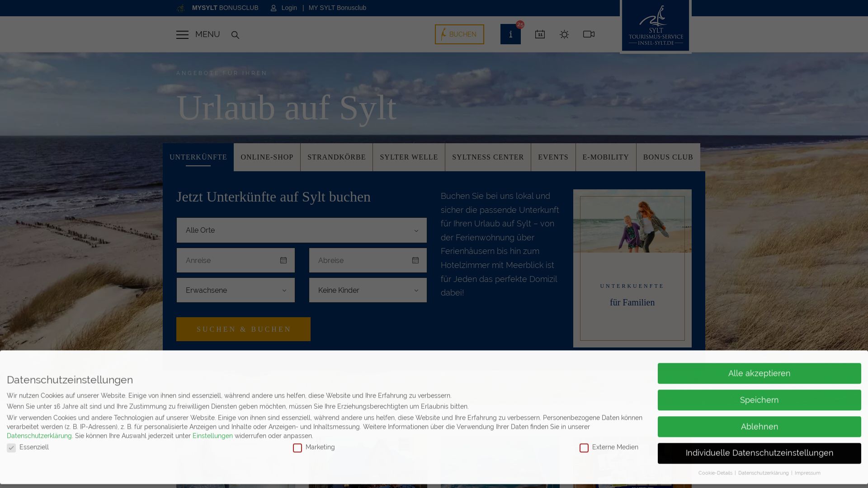Viewport: 868px width, 488px height.
Task: Open the info notifications icon
Action: (510, 34)
